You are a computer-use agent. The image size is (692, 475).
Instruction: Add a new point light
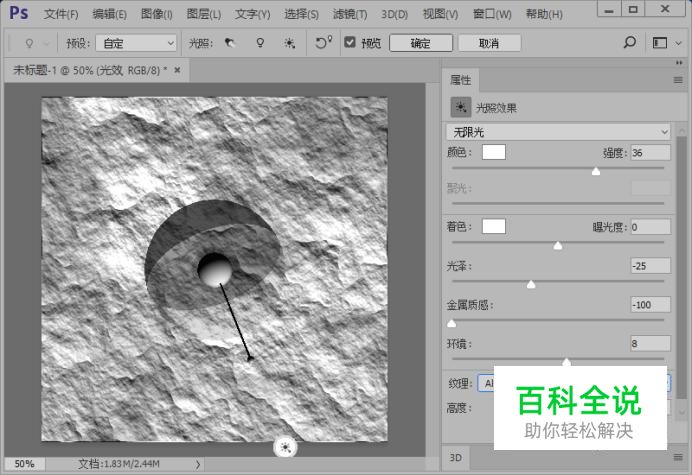coord(260,43)
